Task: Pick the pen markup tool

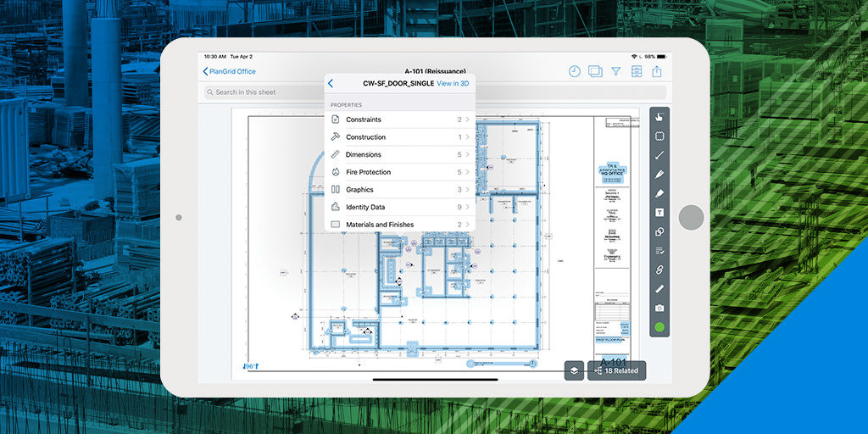Action: (x=659, y=175)
